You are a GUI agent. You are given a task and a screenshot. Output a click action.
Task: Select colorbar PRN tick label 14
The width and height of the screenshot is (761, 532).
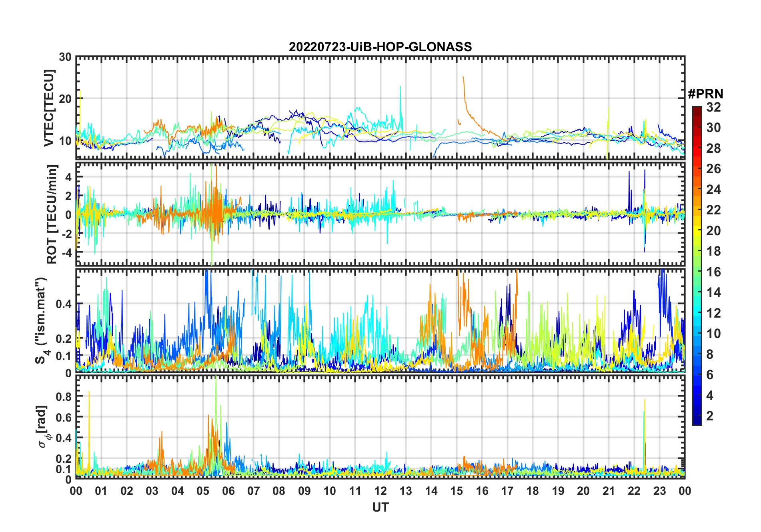[713, 292]
